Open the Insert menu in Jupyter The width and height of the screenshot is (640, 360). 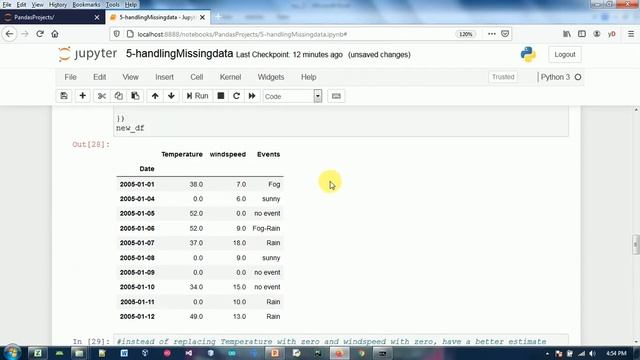pyautogui.click(x=164, y=77)
